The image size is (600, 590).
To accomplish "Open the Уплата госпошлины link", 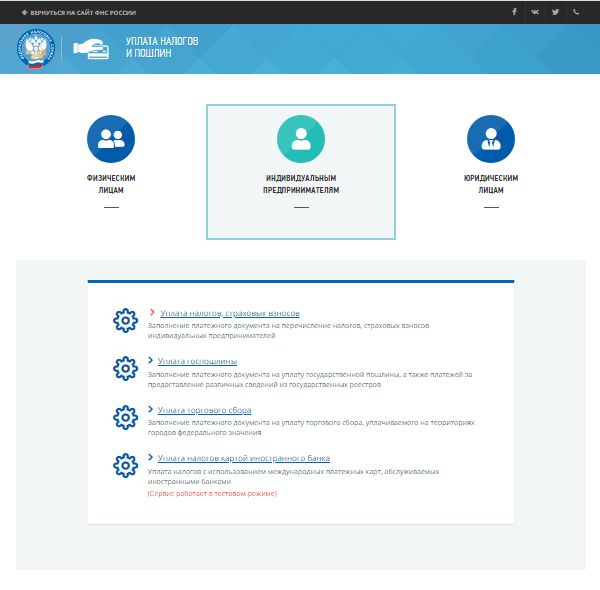I will pyautogui.click(x=197, y=361).
